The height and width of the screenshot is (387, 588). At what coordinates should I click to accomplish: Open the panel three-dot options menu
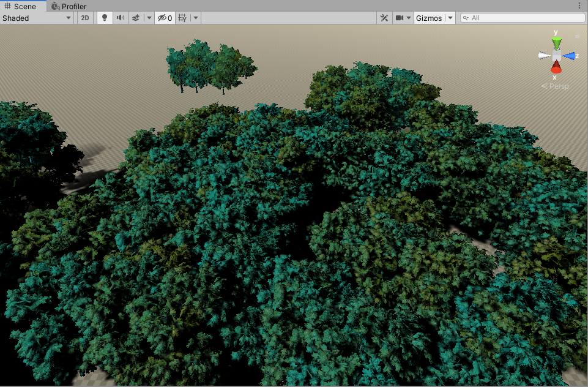point(579,6)
